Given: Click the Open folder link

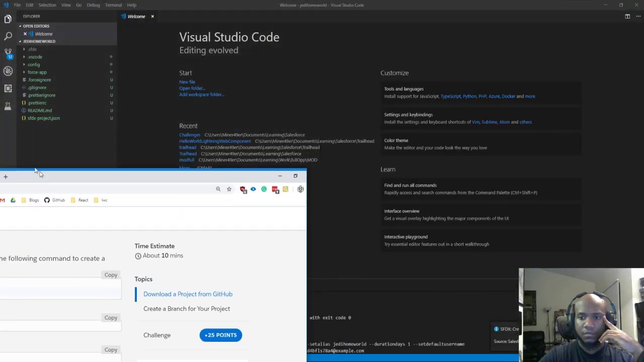Looking at the screenshot, I should click(192, 88).
